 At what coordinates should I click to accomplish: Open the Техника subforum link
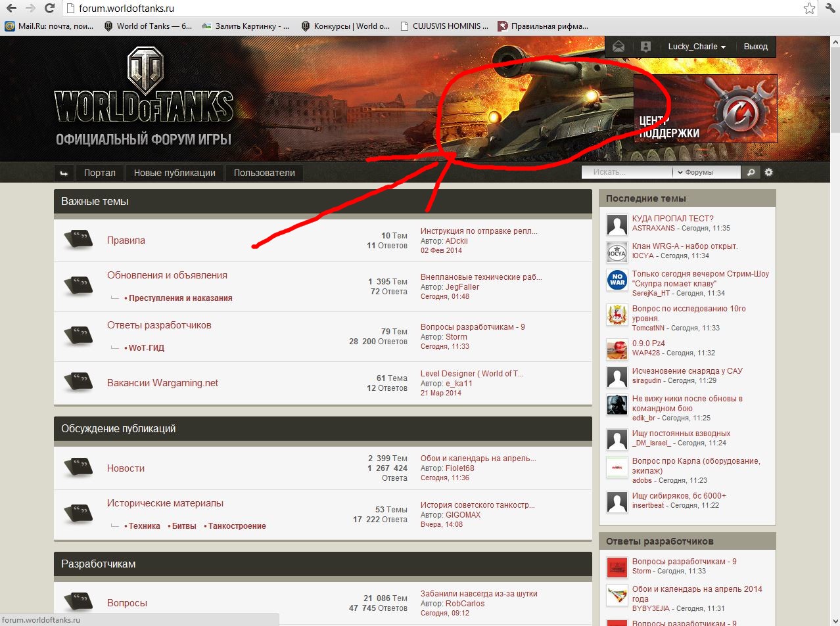(145, 525)
